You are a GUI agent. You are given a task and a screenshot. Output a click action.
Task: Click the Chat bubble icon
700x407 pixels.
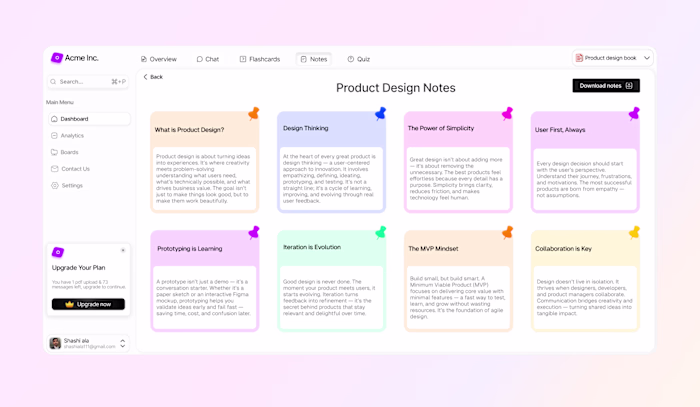pos(200,59)
